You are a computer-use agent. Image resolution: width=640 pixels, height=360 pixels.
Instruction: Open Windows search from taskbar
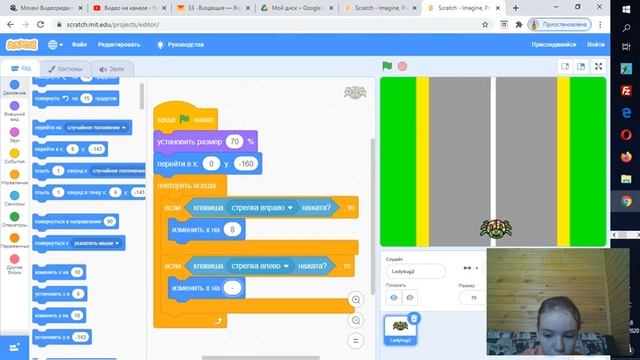coord(626,28)
